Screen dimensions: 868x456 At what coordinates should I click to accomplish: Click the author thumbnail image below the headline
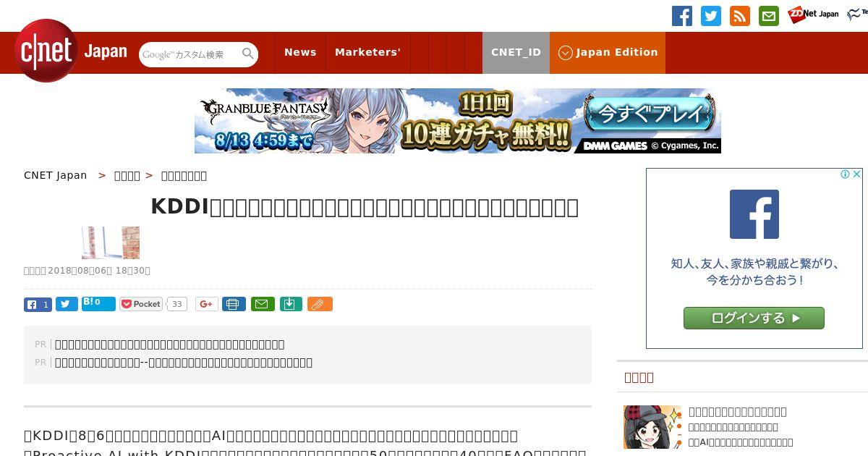[111, 242]
